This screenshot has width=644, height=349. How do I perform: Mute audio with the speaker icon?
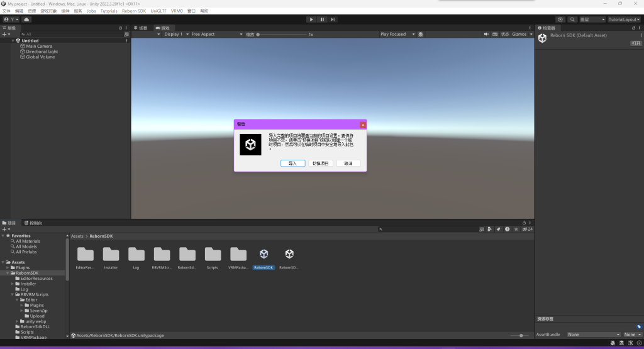pyautogui.click(x=487, y=34)
